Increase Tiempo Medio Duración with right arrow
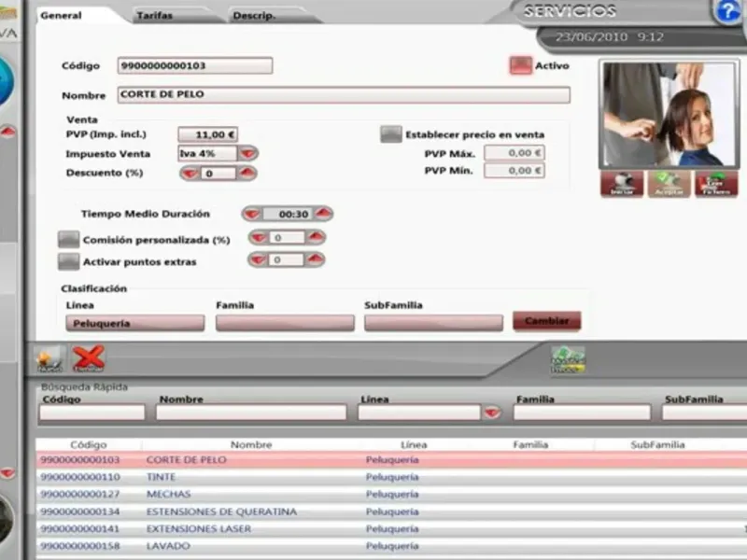This screenshot has width=747, height=560. 323,214
